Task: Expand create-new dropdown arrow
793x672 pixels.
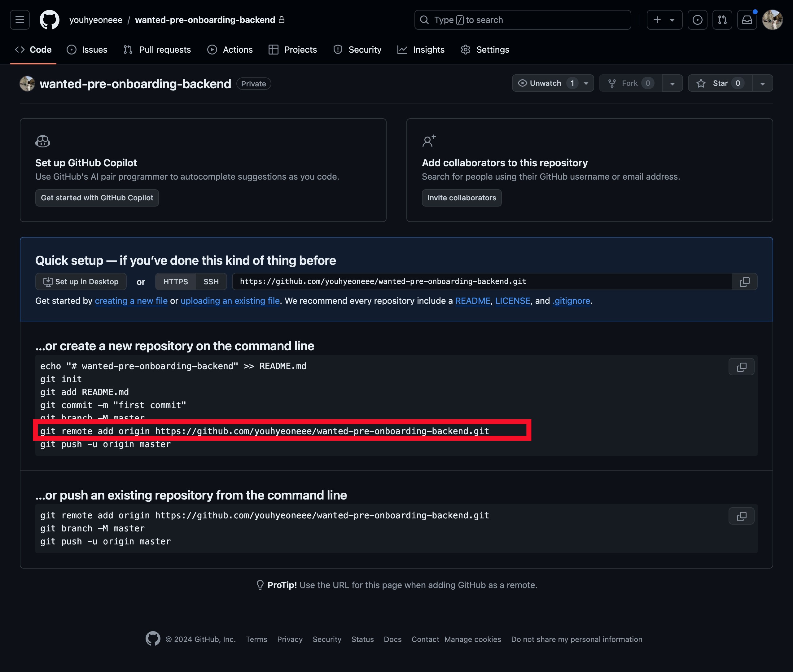Action: [673, 20]
